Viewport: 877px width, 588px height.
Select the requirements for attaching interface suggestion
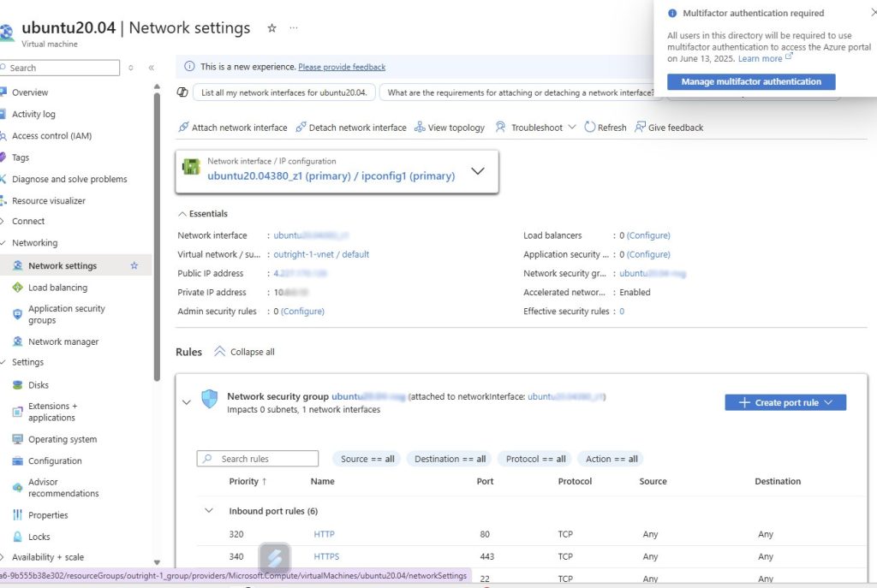(520, 92)
